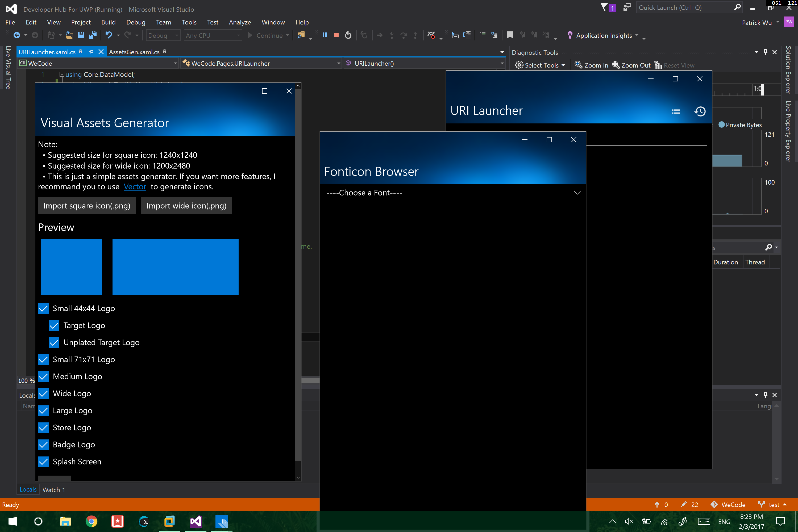
Task: Open the Debug menu
Action: coord(136,22)
